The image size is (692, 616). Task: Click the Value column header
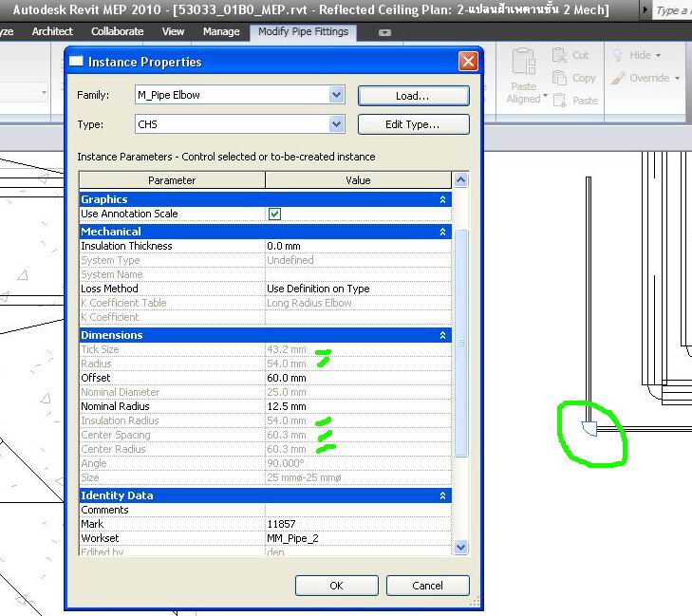click(x=358, y=180)
